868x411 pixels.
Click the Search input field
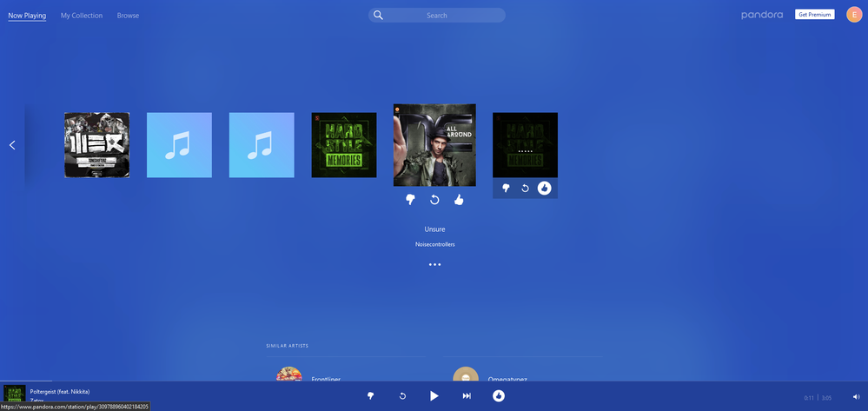(x=443, y=16)
